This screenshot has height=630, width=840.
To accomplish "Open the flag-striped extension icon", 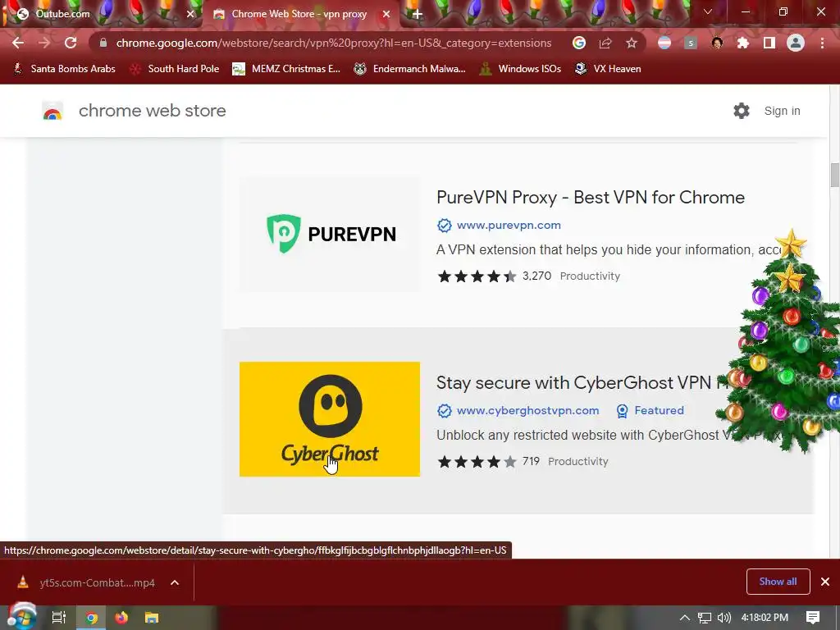I will [x=664, y=43].
